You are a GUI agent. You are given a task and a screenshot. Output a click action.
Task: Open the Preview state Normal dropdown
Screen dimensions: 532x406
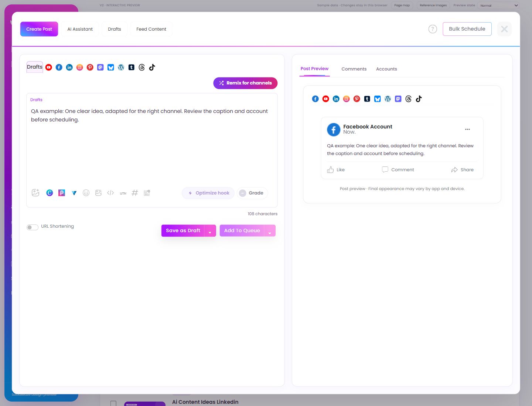(x=499, y=5)
